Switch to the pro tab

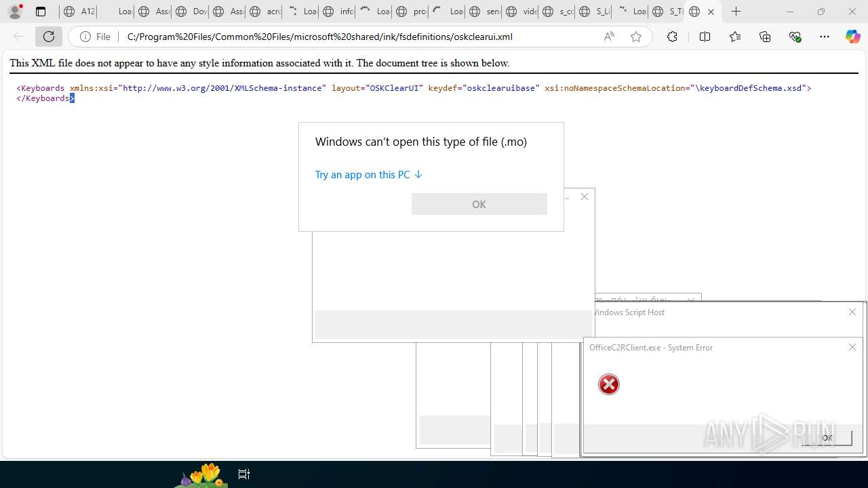410,12
